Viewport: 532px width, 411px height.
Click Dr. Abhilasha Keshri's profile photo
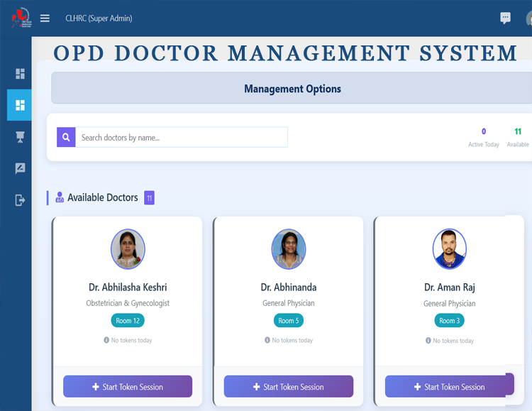128,249
